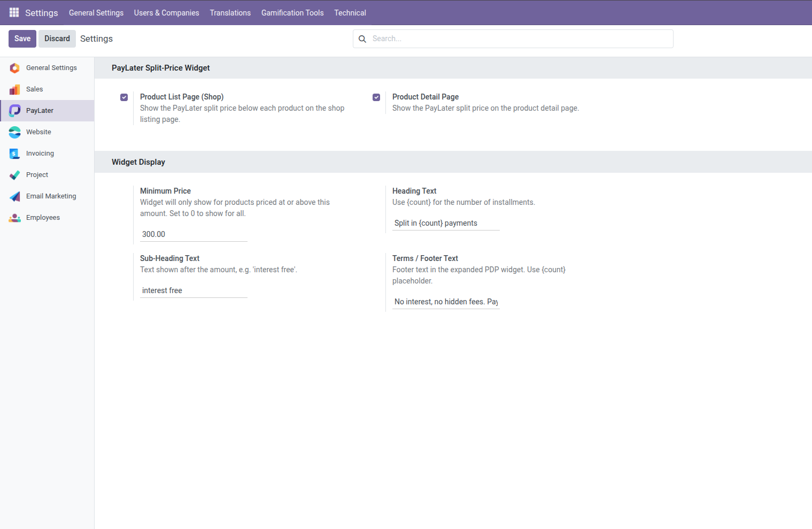This screenshot has width=812, height=529.
Task: Uncheck Product Detail Page checkbox
Action: click(376, 97)
